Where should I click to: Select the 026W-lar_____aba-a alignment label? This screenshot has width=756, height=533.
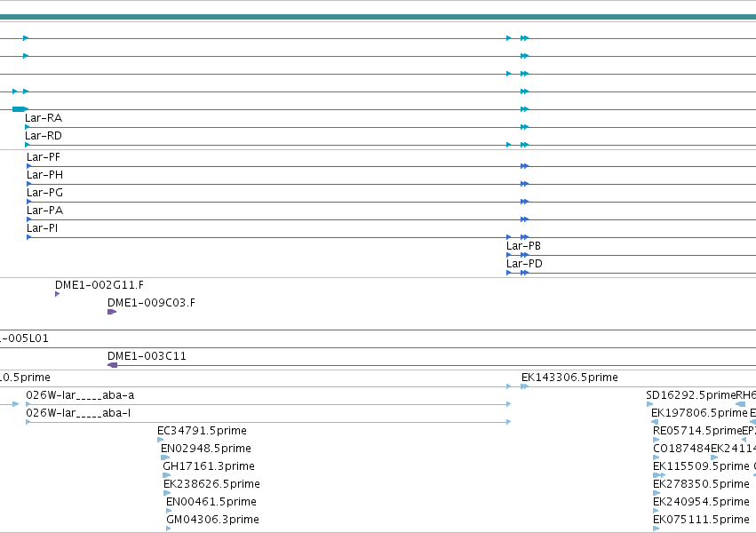(80, 395)
